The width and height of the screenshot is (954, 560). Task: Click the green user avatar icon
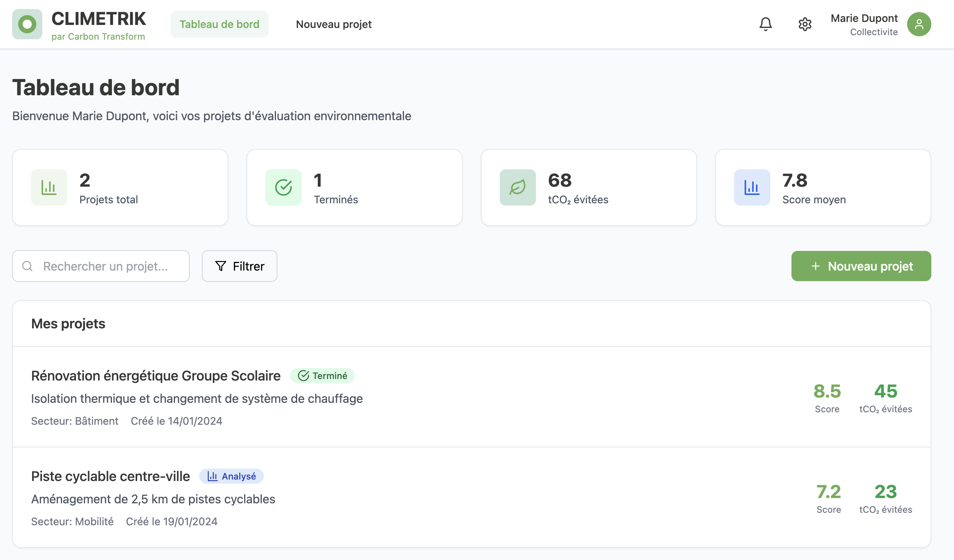click(919, 24)
